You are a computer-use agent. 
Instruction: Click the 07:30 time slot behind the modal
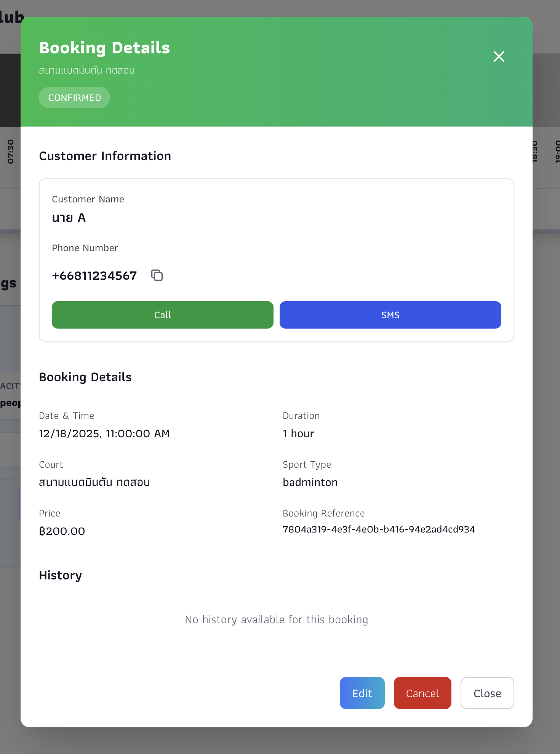(10, 152)
